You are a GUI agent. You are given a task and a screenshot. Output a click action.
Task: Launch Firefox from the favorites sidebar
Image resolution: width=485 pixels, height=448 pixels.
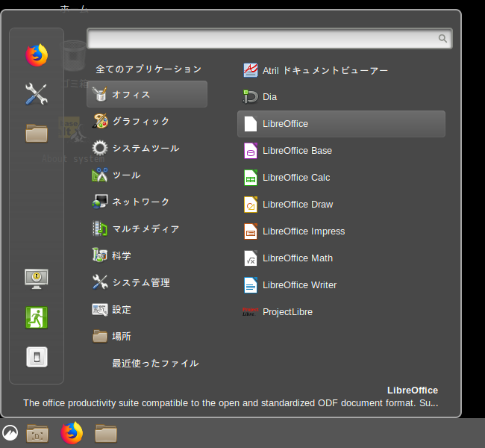37,55
